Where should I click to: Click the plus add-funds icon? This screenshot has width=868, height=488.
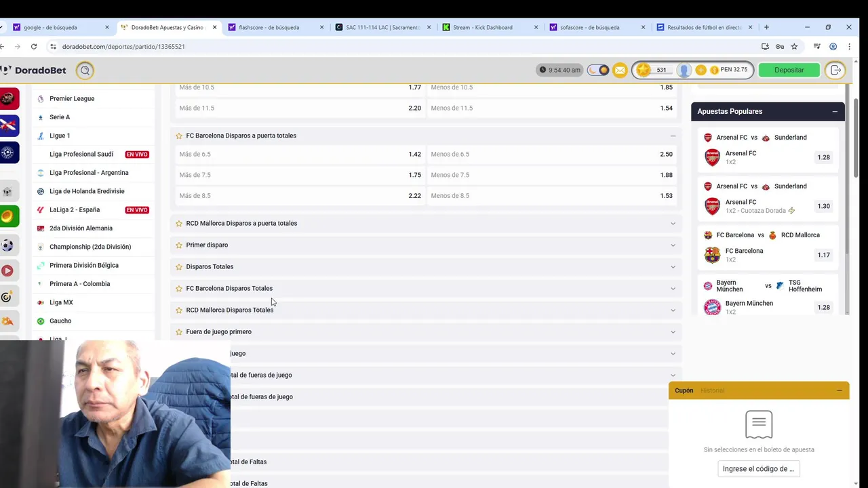tap(701, 70)
